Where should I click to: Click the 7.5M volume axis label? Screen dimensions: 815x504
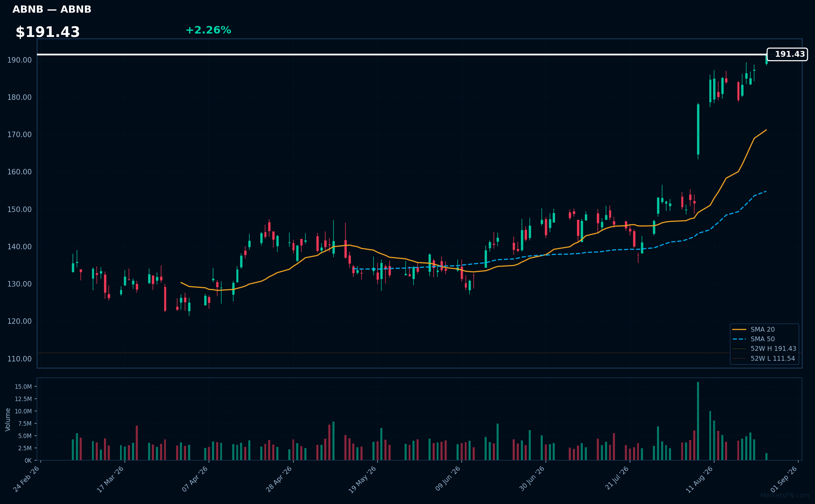(25, 424)
